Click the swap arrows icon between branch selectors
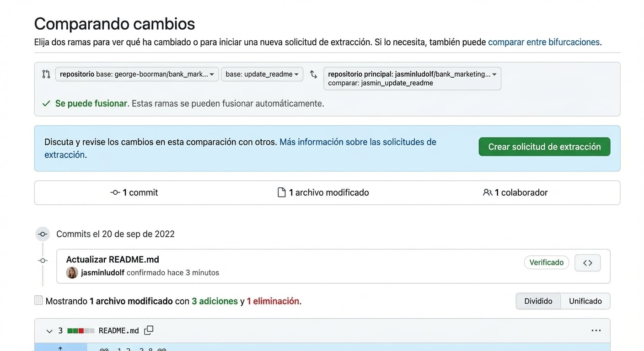644x351 pixels. click(x=313, y=74)
